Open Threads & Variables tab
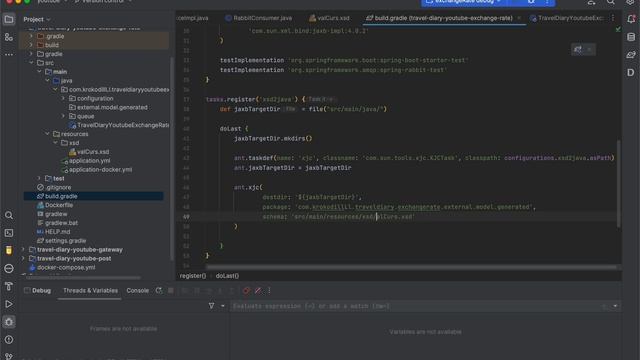 (90, 291)
